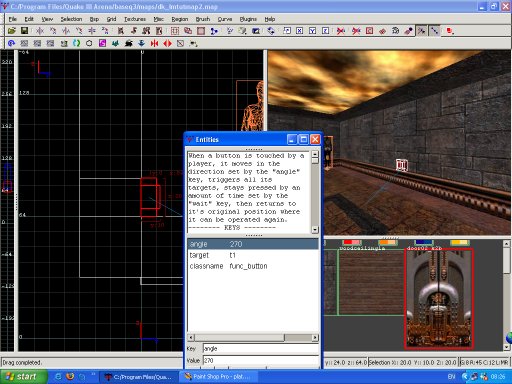This screenshot has width=512, height=384.
Task: Click into the Key input field
Action: click(x=261, y=349)
